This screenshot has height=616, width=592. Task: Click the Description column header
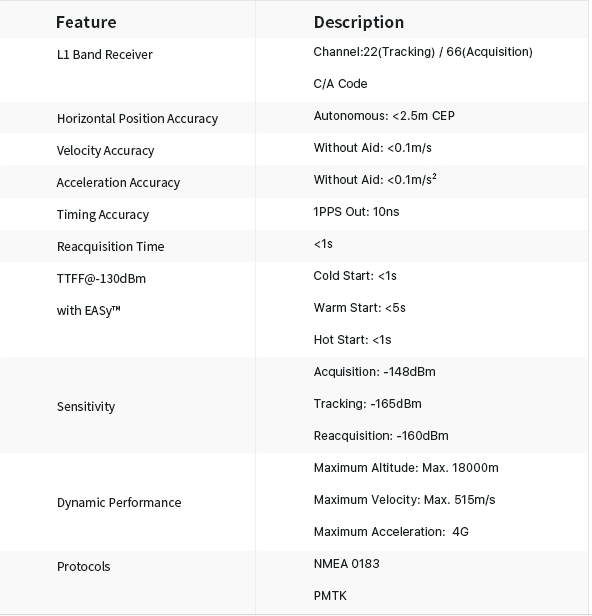(x=358, y=22)
